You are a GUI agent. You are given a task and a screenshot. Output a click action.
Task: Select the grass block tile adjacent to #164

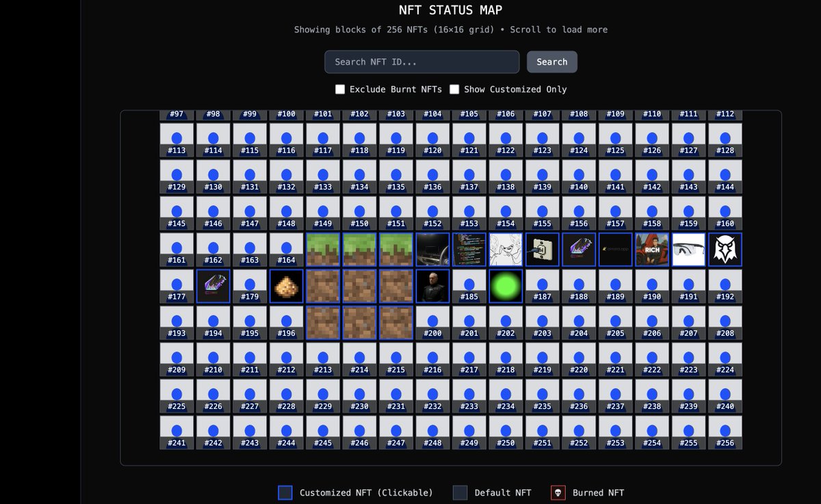click(x=323, y=250)
